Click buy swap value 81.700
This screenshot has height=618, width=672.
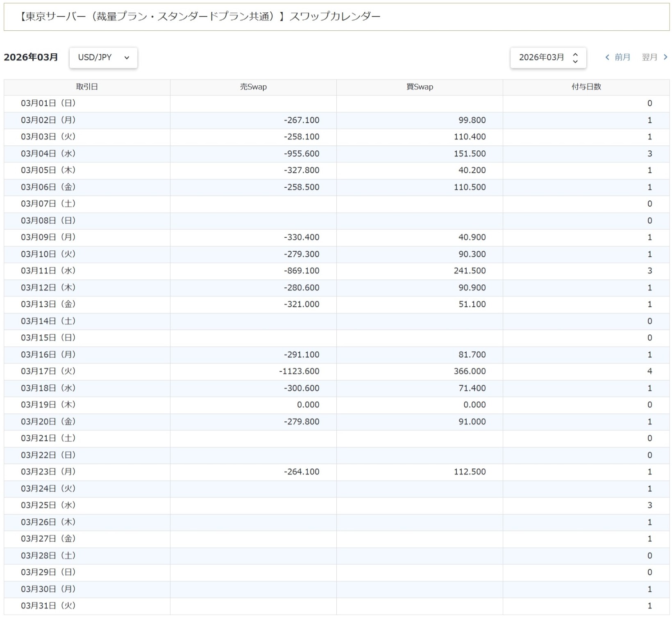472,354
